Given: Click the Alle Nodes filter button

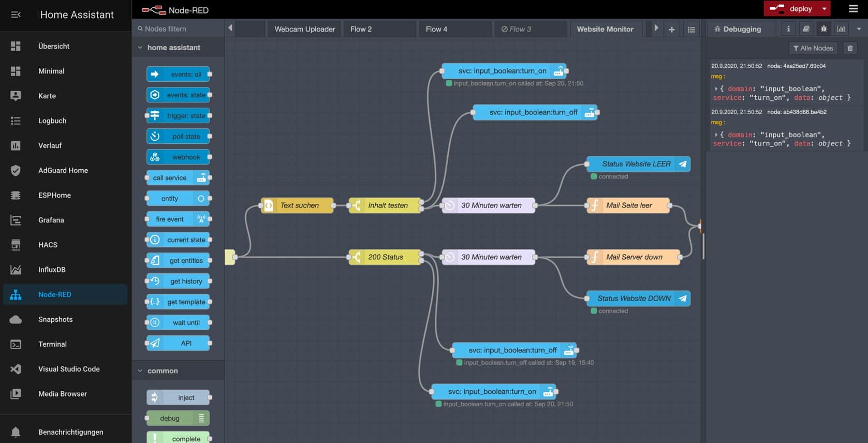Looking at the screenshot, I should coord(813,48).
